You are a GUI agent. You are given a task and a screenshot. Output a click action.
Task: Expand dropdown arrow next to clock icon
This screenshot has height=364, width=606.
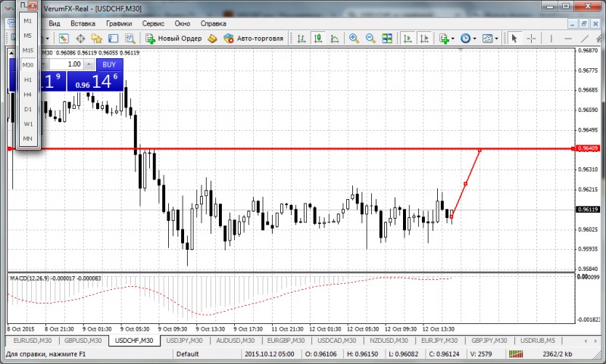coord(475,39)
